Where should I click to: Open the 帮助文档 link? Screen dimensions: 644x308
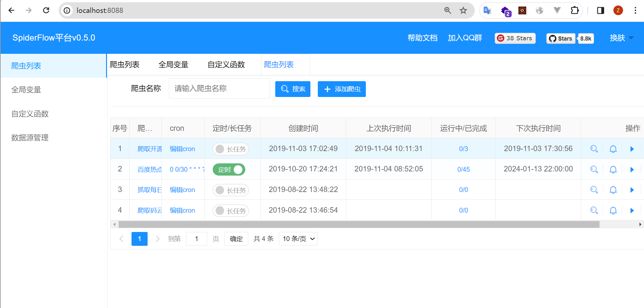(x=422, y=38)
